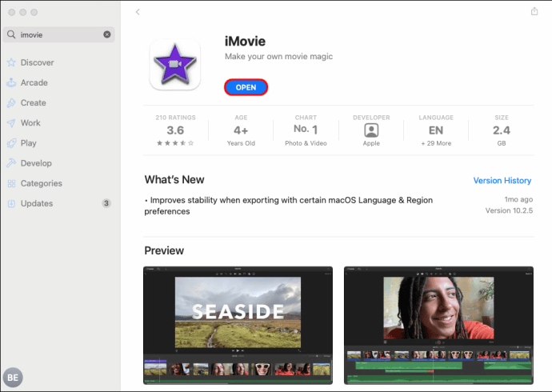Click the iMovie purple star app icon

coord(175,65)
